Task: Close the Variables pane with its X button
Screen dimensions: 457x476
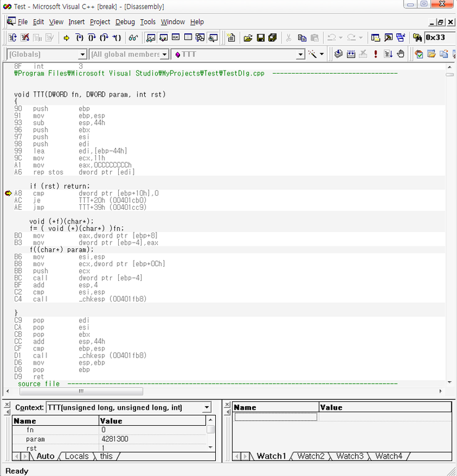Action: (x=7, y=405)
